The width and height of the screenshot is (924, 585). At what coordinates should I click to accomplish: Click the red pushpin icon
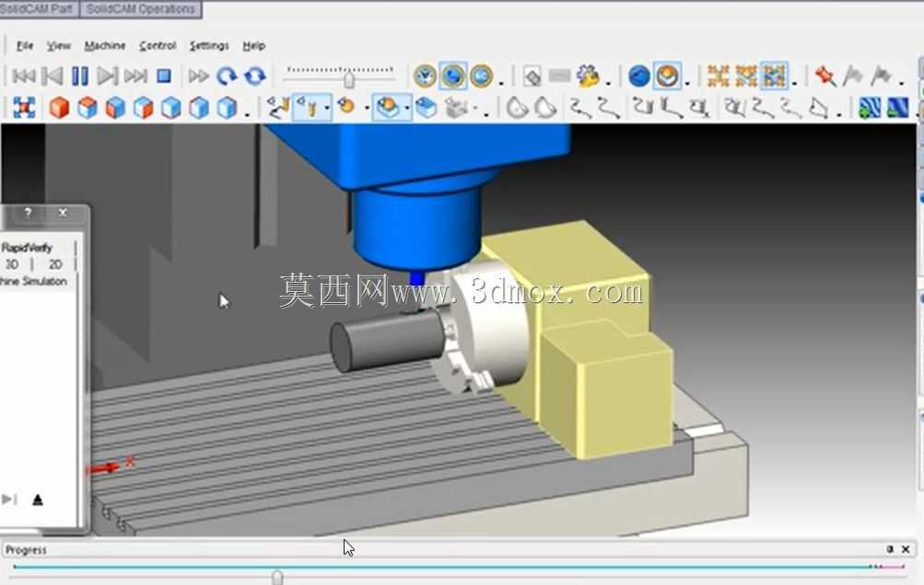tap(825, 76)
